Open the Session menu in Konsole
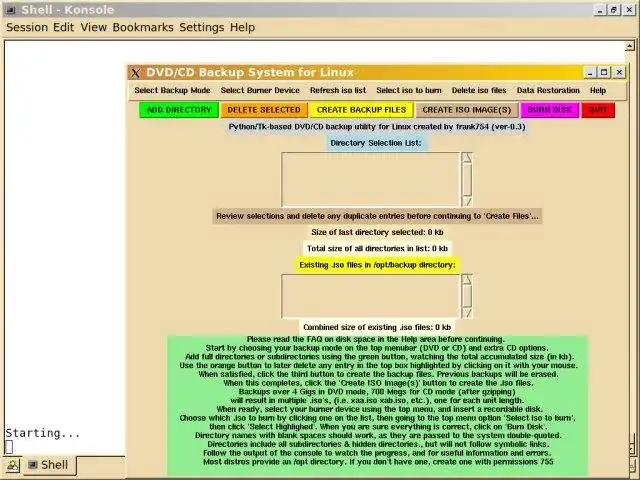Screen dimensions: 640x480 click(27, 27)
